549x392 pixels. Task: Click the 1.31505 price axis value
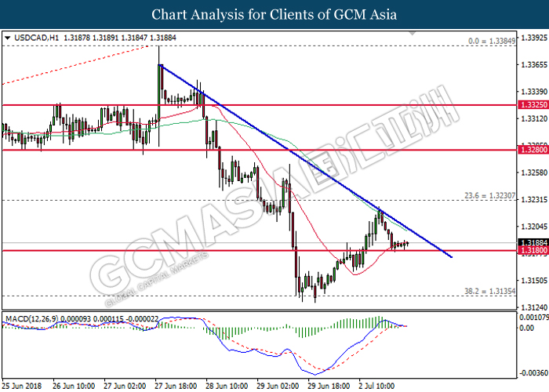coord(534,281)
